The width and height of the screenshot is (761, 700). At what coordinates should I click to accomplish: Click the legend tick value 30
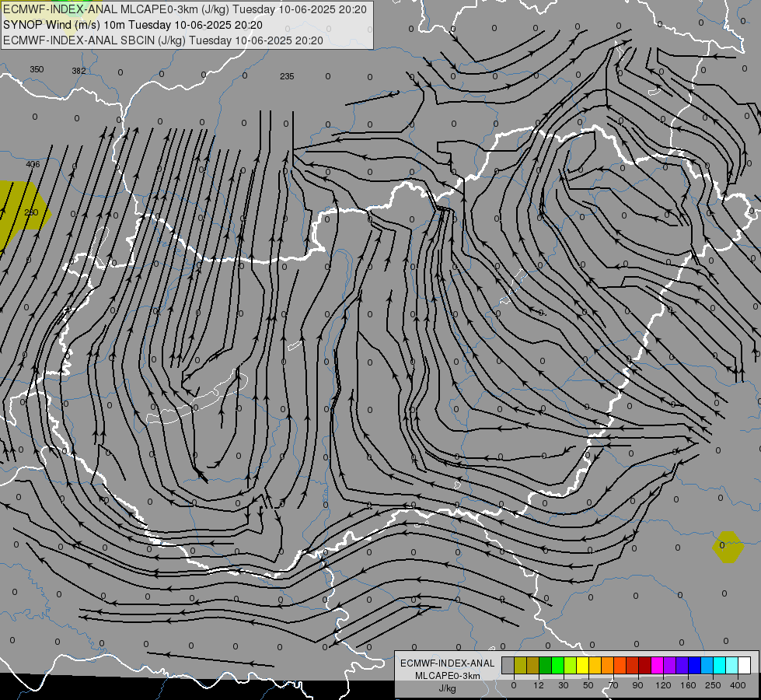(564, 685)
